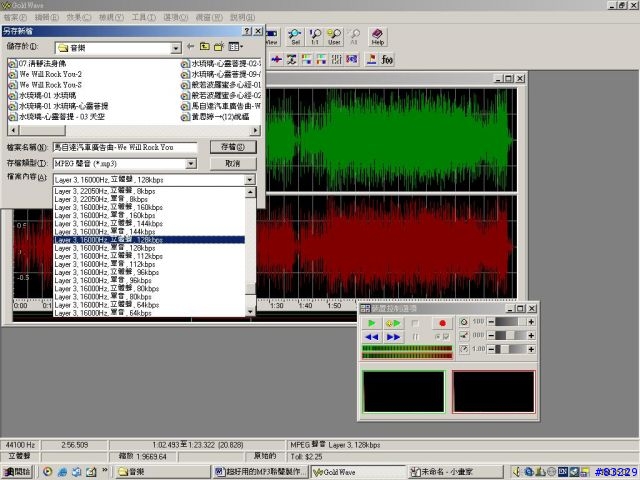
Task: Choose Layer 3, 16000Hz stereo 96kbps
Action: pyautogui.click(x=149, y=272)
